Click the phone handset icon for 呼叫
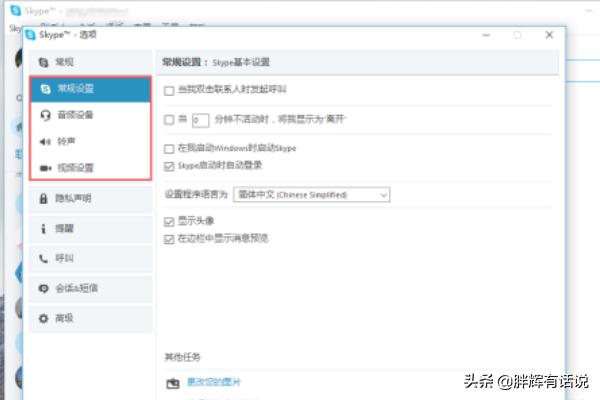 tap(44, 259)
